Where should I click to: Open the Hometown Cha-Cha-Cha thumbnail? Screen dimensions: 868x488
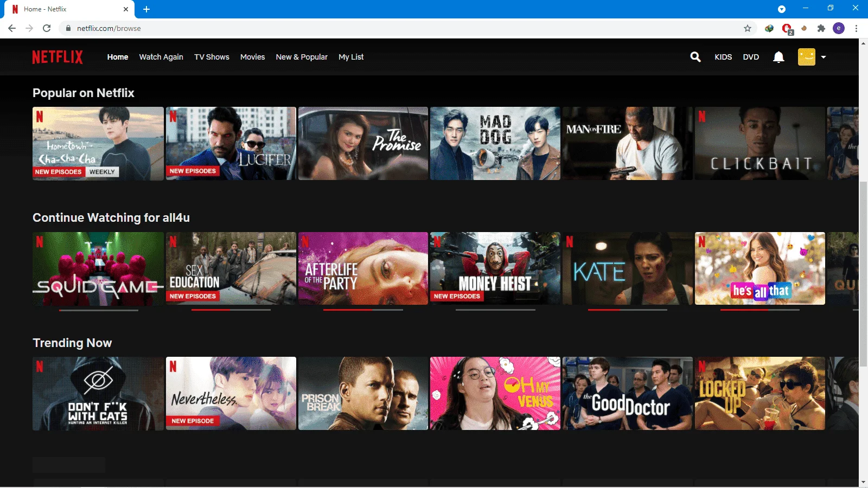pyautogui.click(x=98, y=143)
